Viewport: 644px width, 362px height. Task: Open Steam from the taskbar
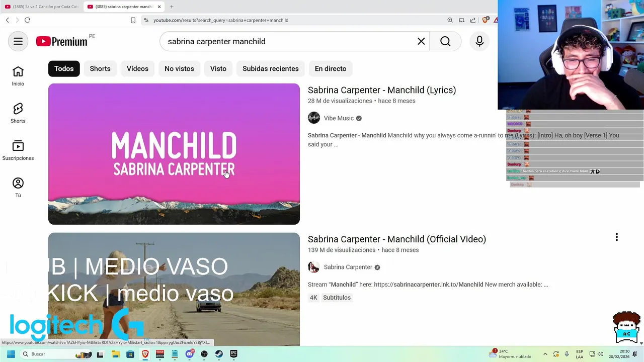(x=219, y=354)
